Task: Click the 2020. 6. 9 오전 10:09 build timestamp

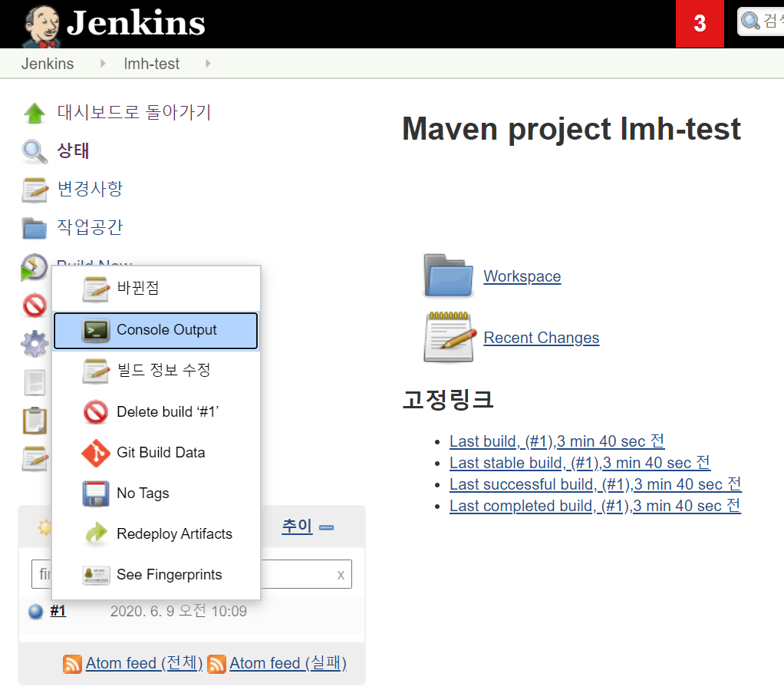Action: 179,611
